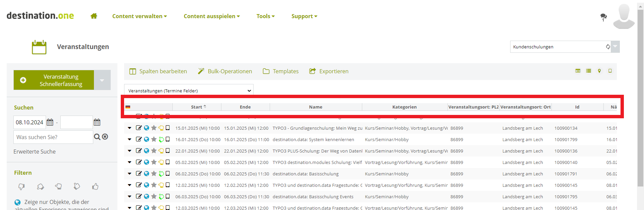Click Veranstaltung Schnellerfassung button
644x210 pixels.
[54, 80]
